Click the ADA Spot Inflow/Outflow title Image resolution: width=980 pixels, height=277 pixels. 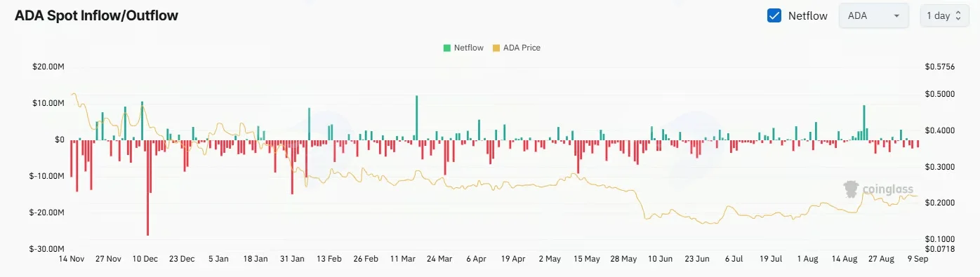tap(96, 15)
